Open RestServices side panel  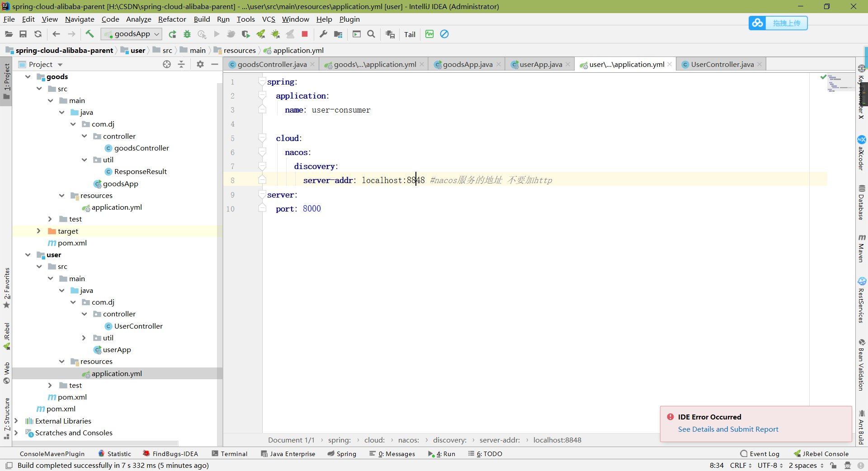pyautogui.click(x=862, y=300)
